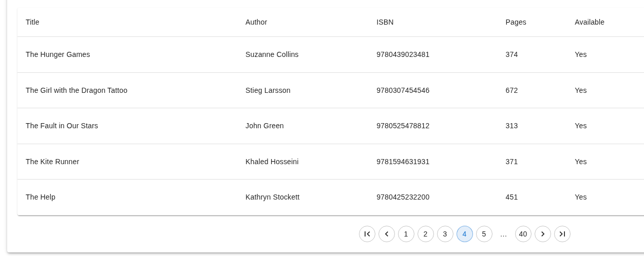Screen dimensions: 644x256
Task: Open The Kite Runner entry
Action: click(52, 162)
